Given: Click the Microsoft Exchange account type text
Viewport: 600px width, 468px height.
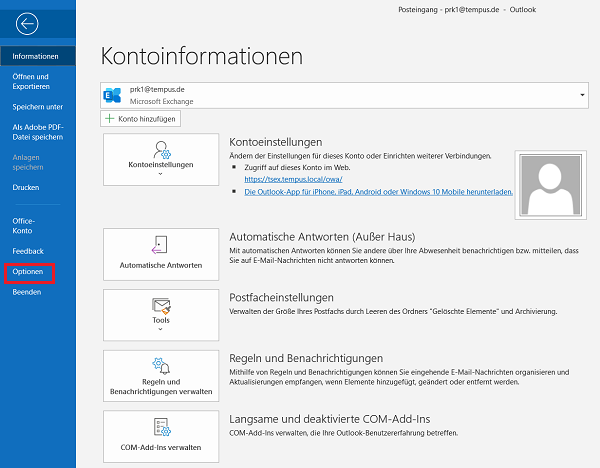Looking at the screenshot, I should point(161,101).
